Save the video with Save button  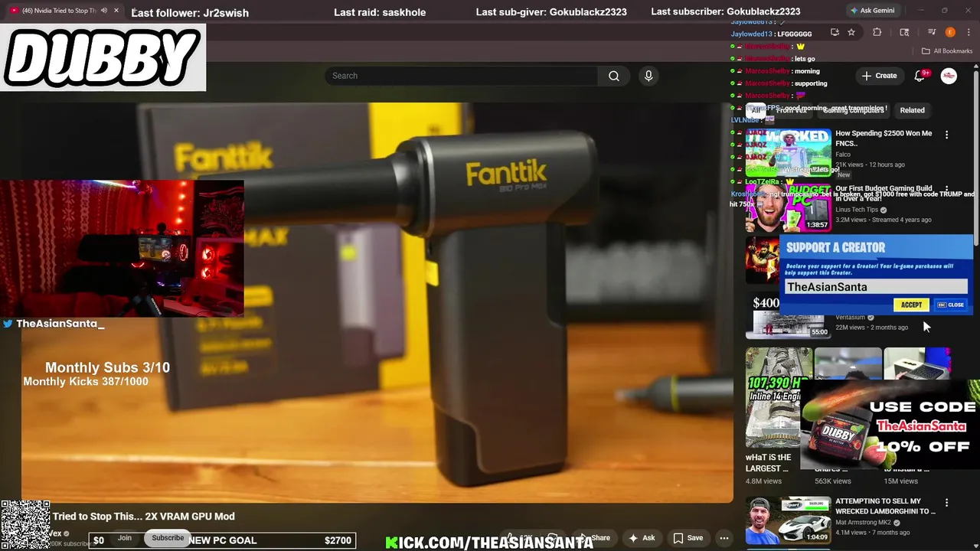pyautogui.click(x=688, y=538)
